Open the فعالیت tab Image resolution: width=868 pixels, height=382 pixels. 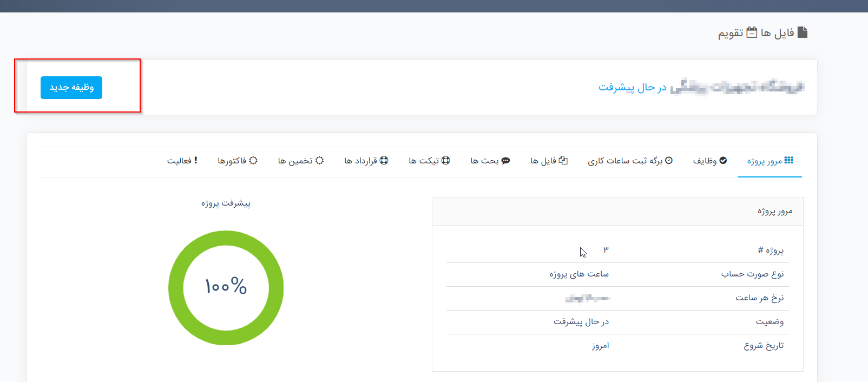click(x=182, y=161)
